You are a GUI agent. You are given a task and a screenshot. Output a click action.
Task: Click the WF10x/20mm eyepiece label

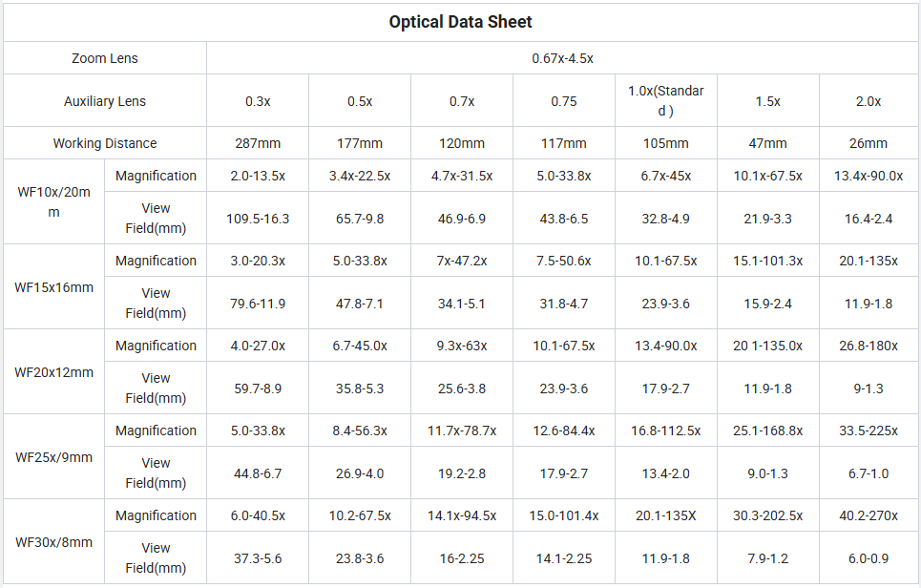pos(53,201)
